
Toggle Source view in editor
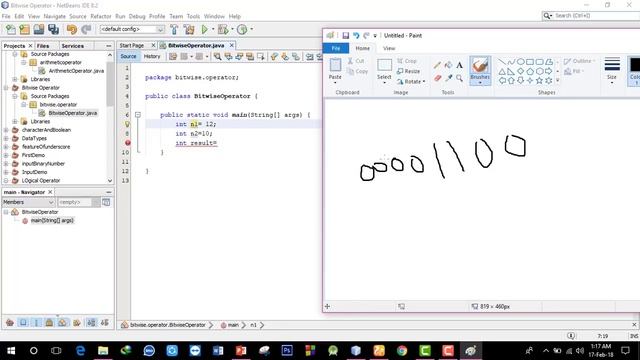[128, 56]
